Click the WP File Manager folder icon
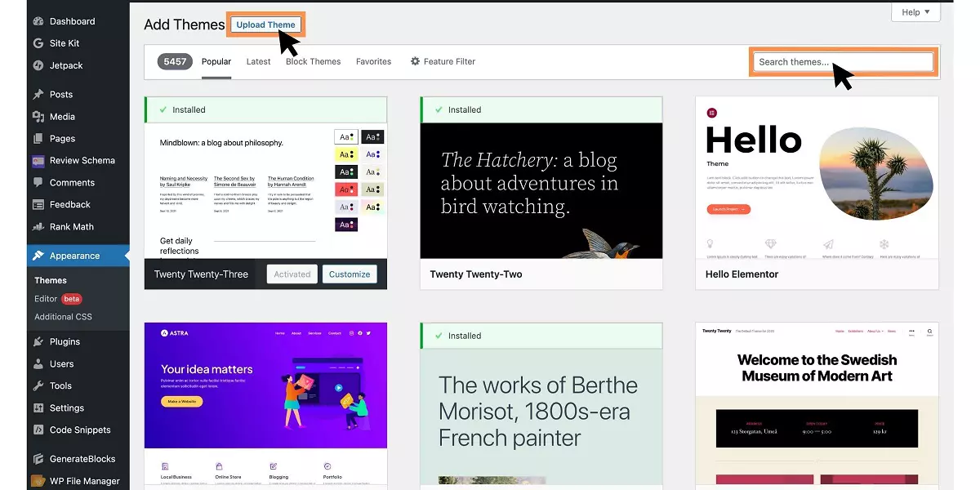The height and width of the screenshot is (490, 980). click(38, 481)
